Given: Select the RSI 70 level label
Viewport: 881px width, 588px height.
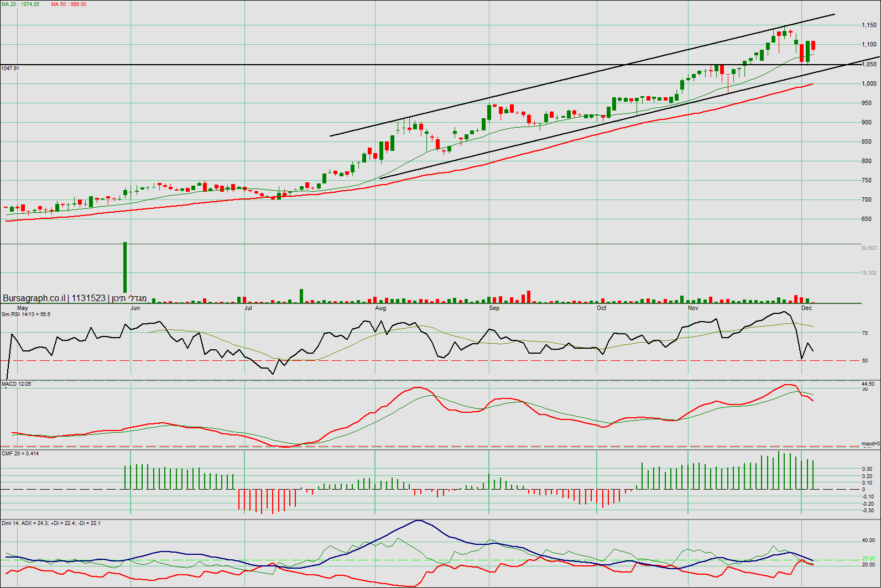Looking at the screenshot, I should [865, 333].
